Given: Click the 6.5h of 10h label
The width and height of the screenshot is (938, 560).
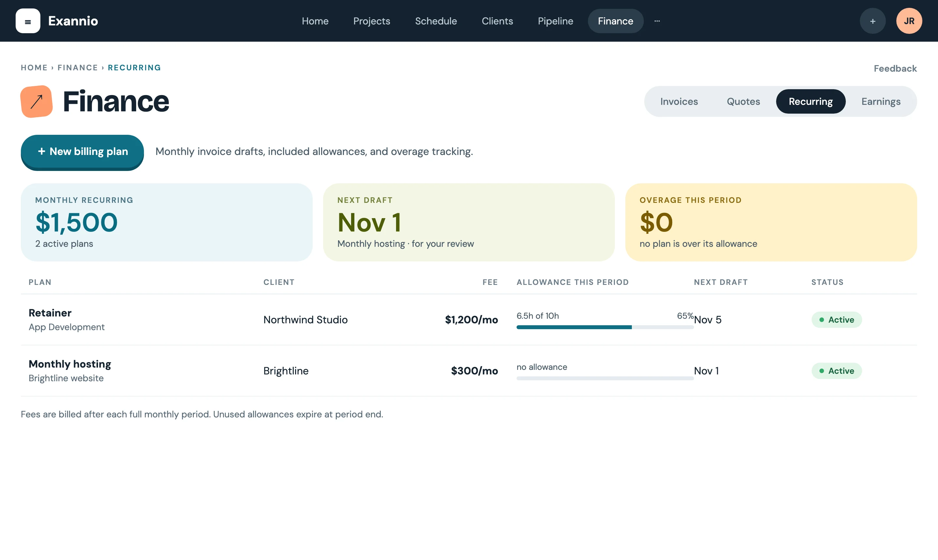Looking at the screenshot, I should pos(537,316).
